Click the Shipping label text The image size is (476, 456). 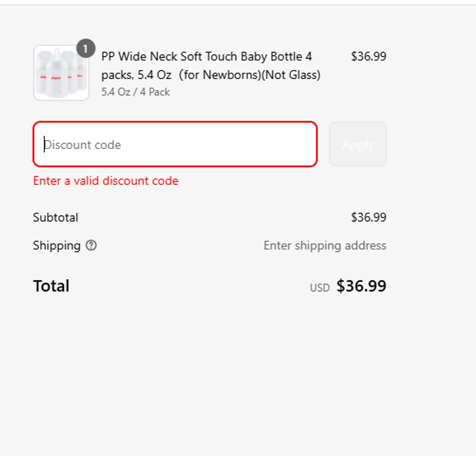(x=57, y=245)
